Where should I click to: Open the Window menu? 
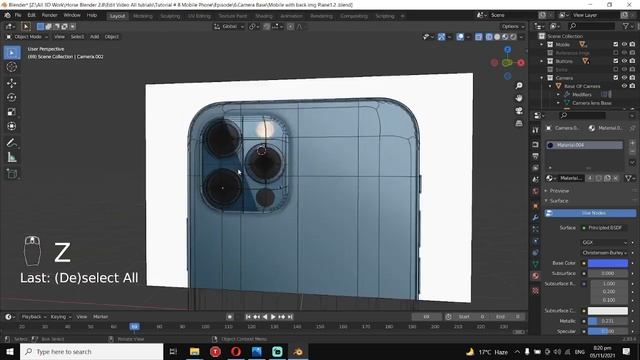[x=72, y=15]
